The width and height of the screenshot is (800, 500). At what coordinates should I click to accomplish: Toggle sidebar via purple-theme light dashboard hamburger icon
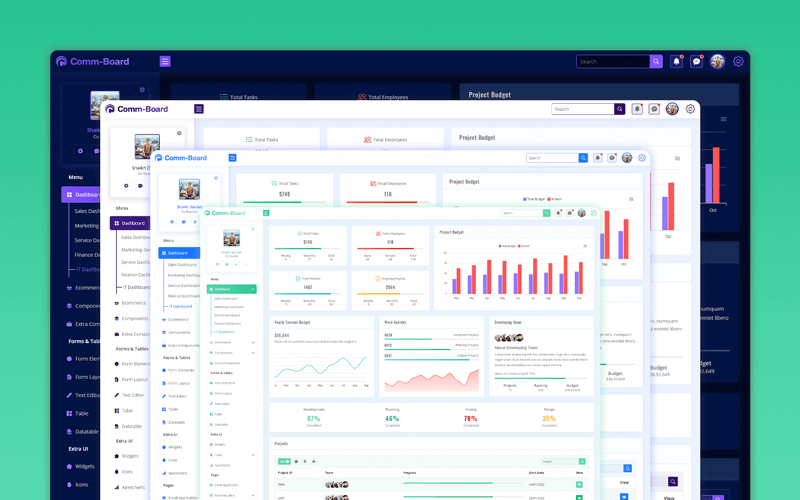199,109
